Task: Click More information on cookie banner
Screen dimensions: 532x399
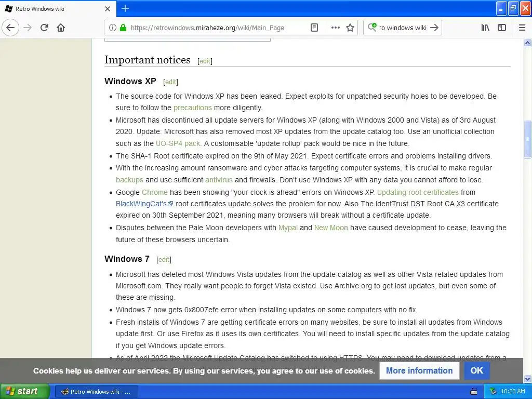Action: [419, 370]
